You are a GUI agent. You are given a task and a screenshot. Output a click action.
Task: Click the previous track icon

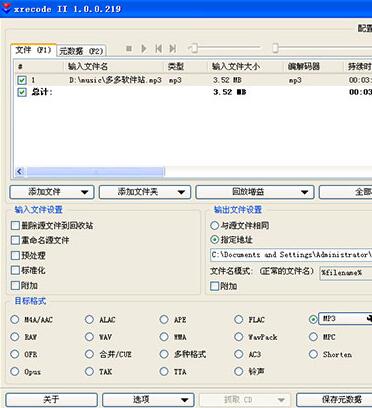(159, 49)
